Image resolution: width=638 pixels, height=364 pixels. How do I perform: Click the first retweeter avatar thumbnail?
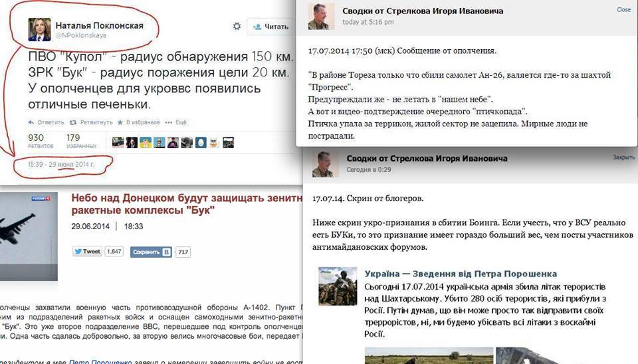[118, 142]
